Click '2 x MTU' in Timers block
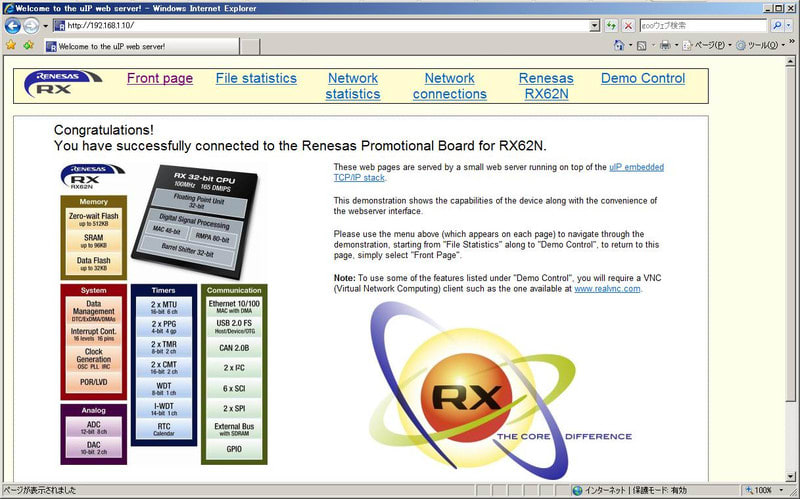Viewport: 800px width, 499px height. click(x=164, y=307)
